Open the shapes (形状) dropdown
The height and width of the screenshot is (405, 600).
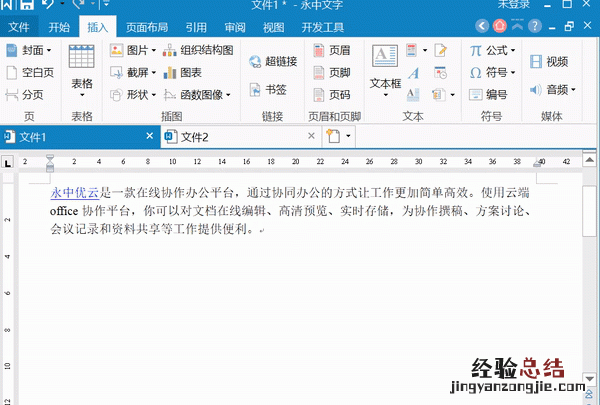(x=133, y=95)
